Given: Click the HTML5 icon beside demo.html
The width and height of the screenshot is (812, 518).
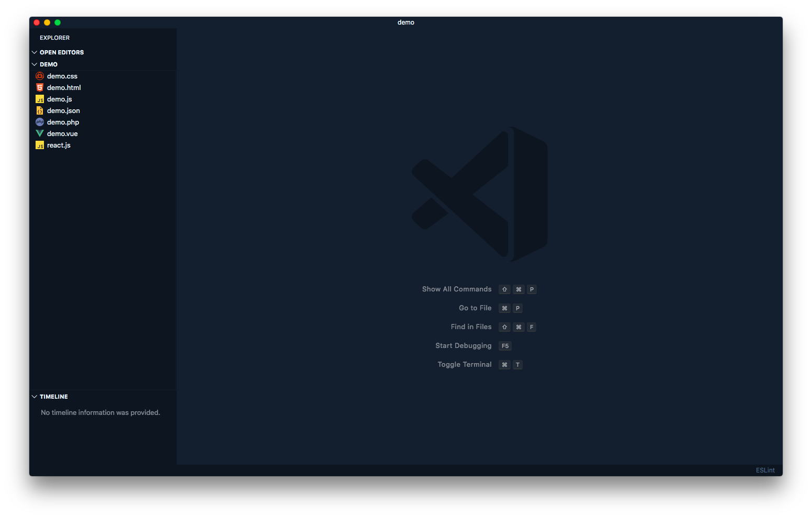Looking at the screenshot, I should (40, 87).
